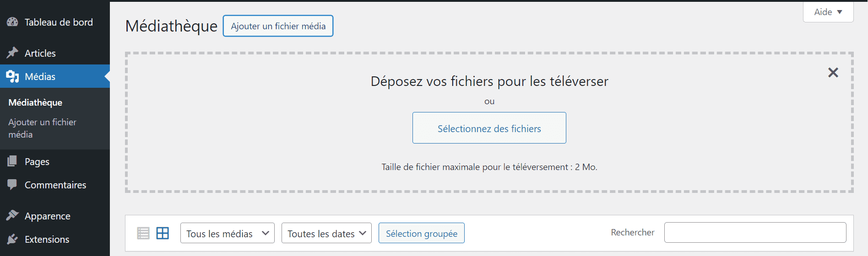
Task: Click the Sélectionnez des fichiers button
Action: click(489, 128)
